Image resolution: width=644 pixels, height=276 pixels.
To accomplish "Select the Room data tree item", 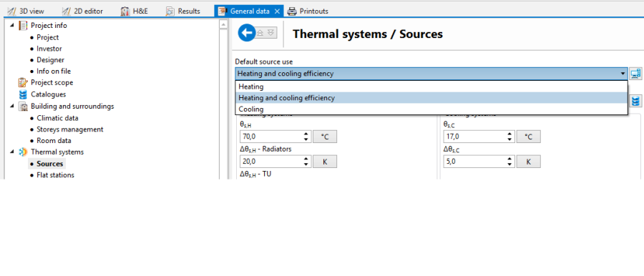I will [x=54, y=140].
